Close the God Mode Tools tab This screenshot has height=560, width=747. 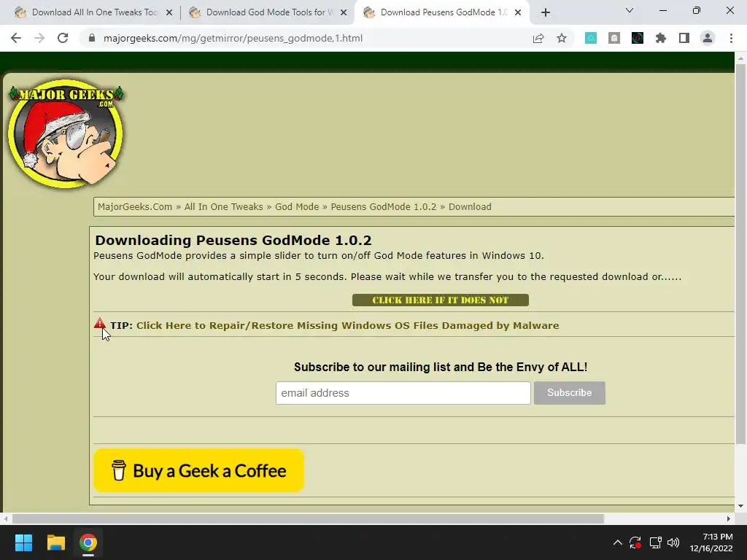click(x=344, y=12)
